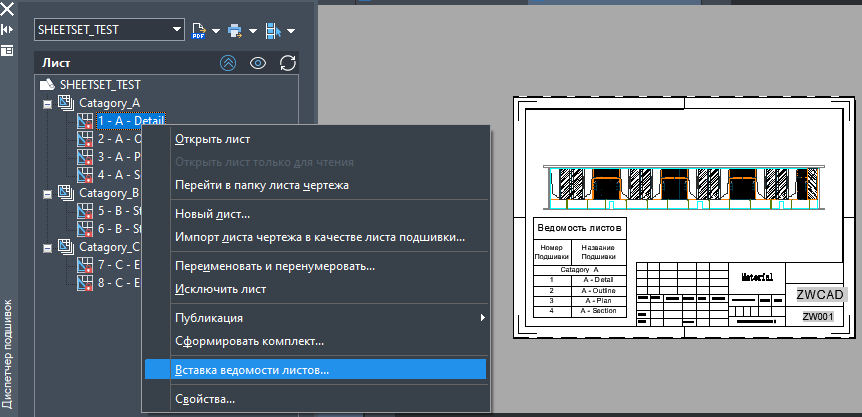Collapse the Category_C tree node
Image resolution: width=862 pixels, height=417 pixels.
tap(46, 247)
